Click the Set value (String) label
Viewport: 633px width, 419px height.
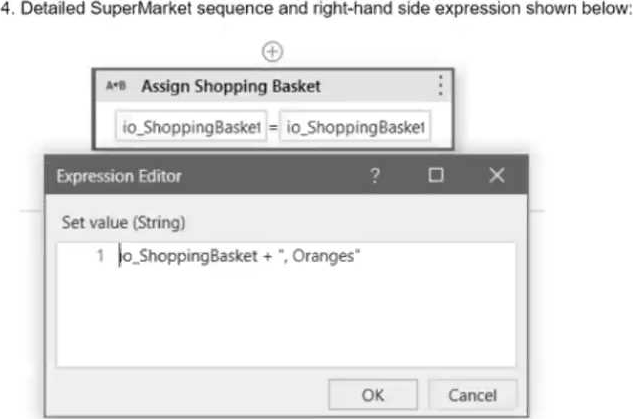tap(124, 222)
